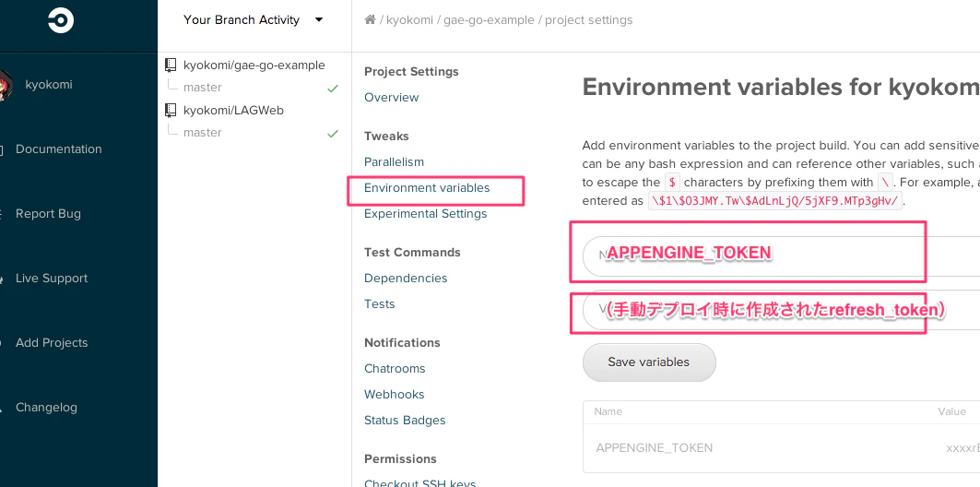Open Add Projects in left sidebar
This screenshot has width=980, height=487.
pos(52,342)
